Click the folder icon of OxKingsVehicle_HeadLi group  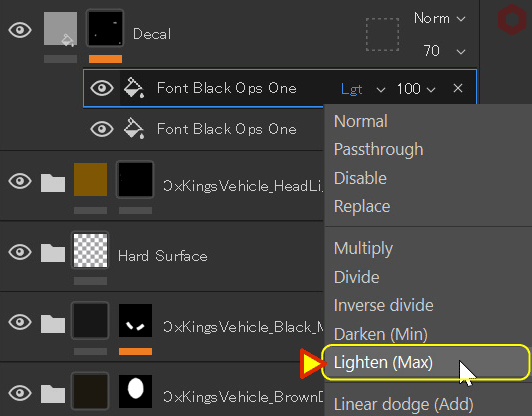53,183
